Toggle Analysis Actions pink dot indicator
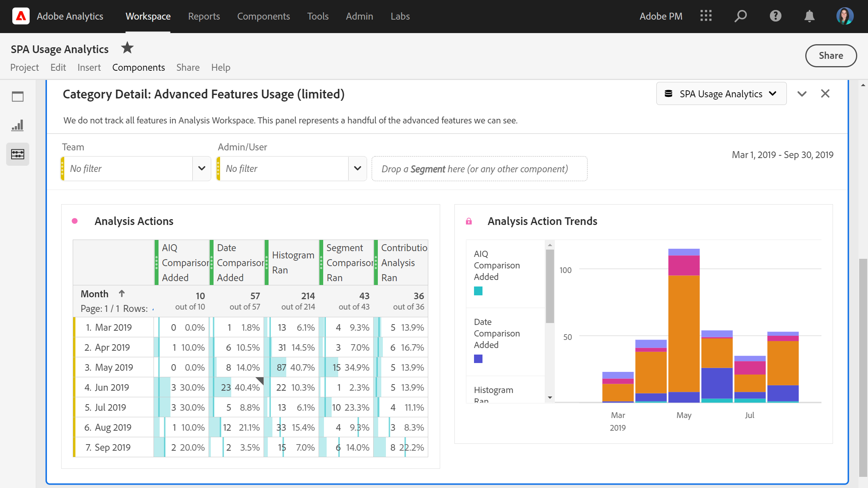This screenshot has width=868, height=488. coord(75,221)
